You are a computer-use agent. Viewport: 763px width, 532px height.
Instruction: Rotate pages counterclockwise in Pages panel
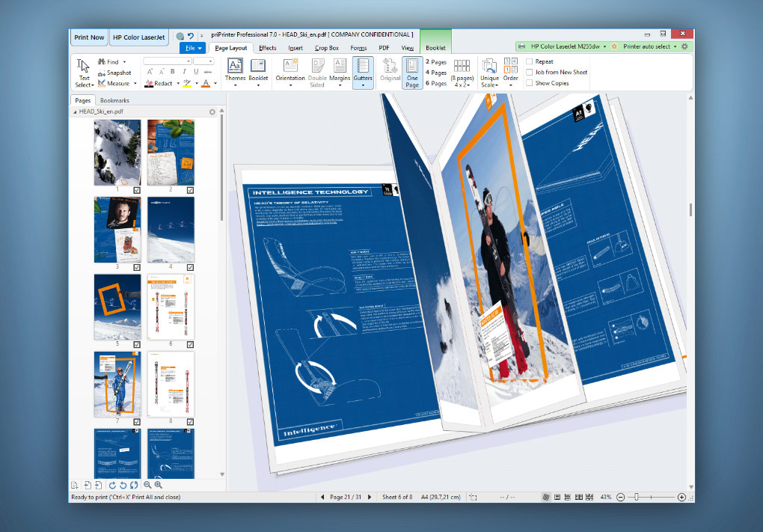point(123,485)
